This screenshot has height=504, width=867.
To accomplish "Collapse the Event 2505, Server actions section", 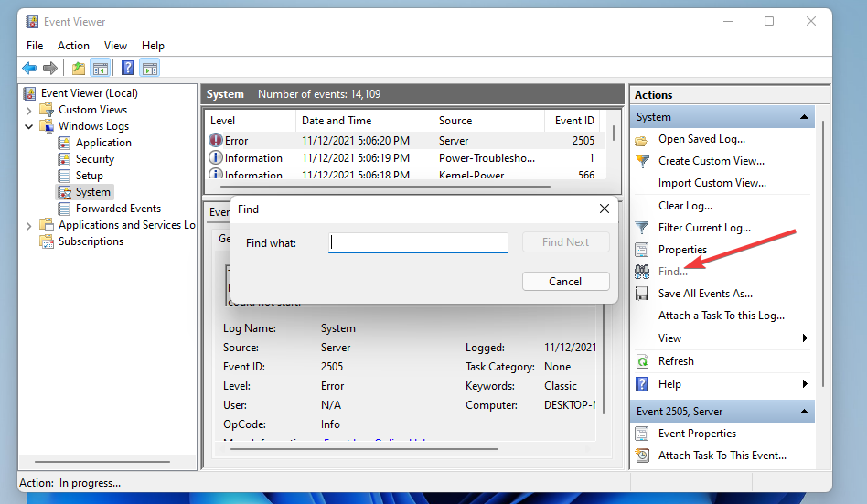I will click(804, 411).
